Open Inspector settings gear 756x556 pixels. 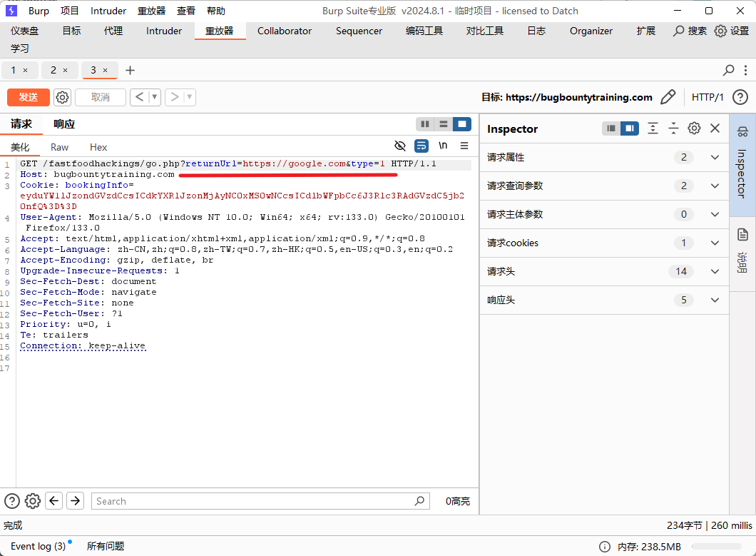[694, 128]
